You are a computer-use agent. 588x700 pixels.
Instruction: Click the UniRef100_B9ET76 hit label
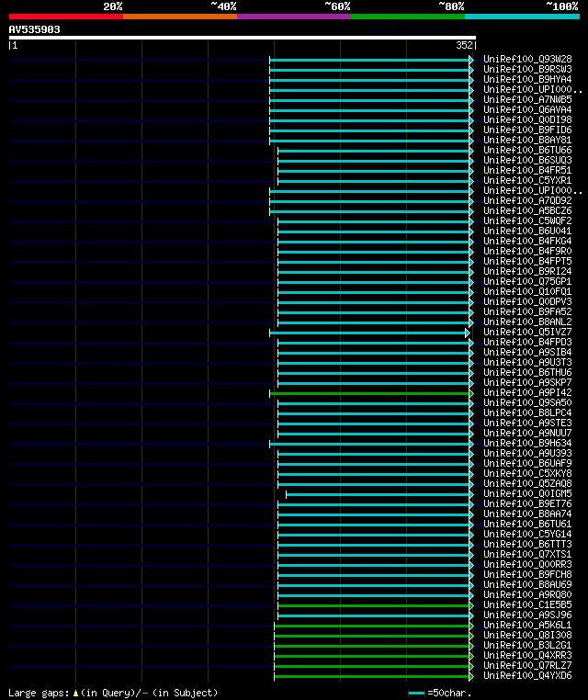527,504
